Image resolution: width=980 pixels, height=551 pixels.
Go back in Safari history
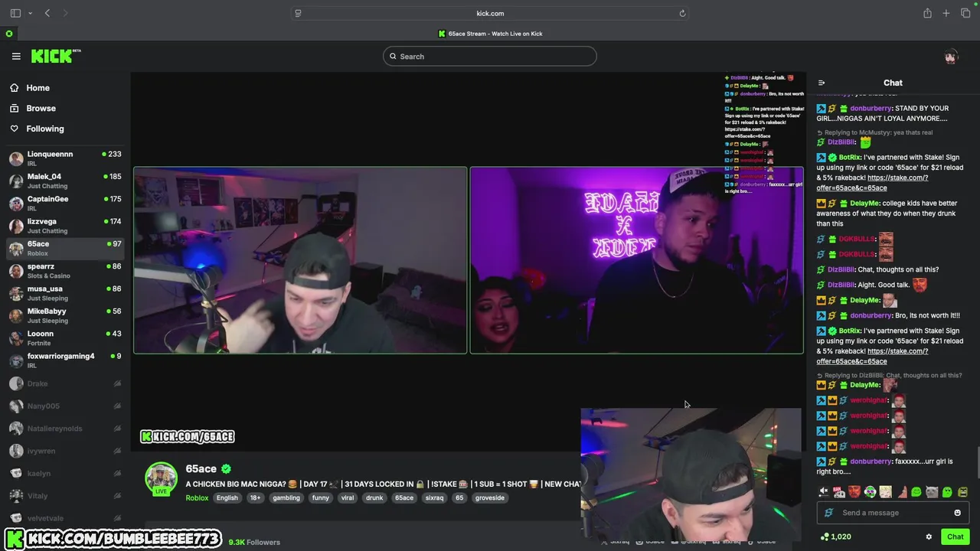pyautogui.click(x=47, y=13)
